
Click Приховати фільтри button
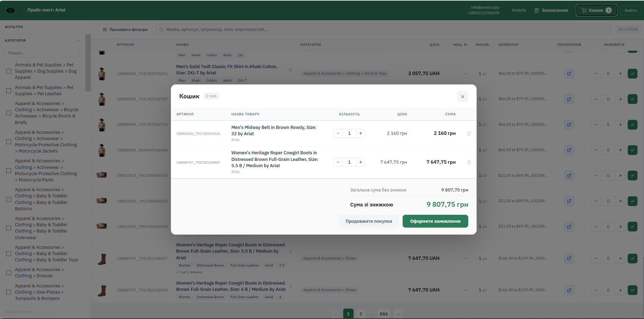click(125, 30)
